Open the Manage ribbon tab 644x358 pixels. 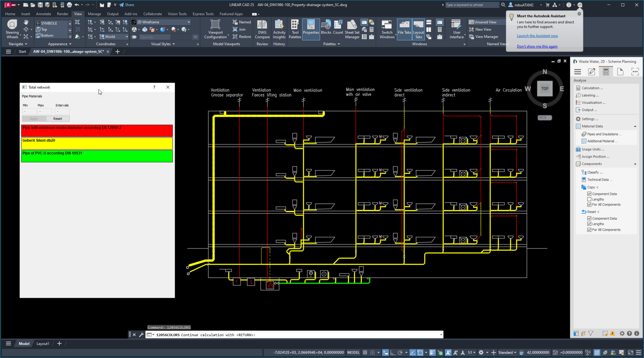click(94, 14)
